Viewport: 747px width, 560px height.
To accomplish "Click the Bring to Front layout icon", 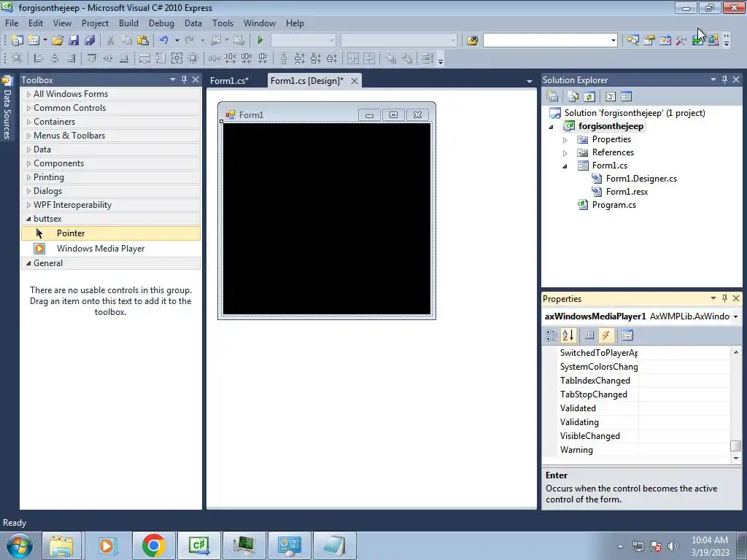I will click(390, 58).
